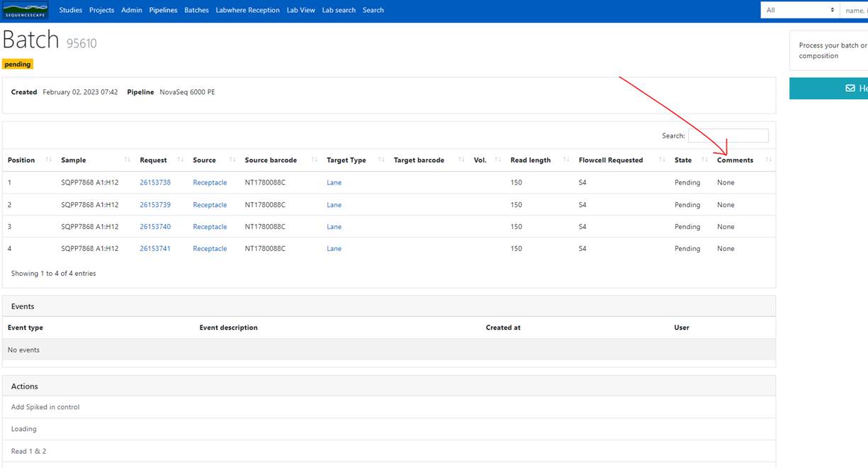Viewport: 868px width, 468px height.
Task: Click the Sequencescape logo
Action: 25,10
